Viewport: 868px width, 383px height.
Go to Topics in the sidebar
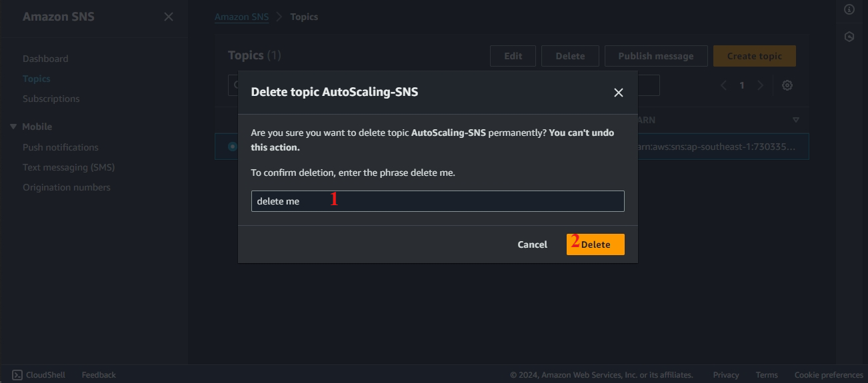pyautogui.click(x=37, y=79)
